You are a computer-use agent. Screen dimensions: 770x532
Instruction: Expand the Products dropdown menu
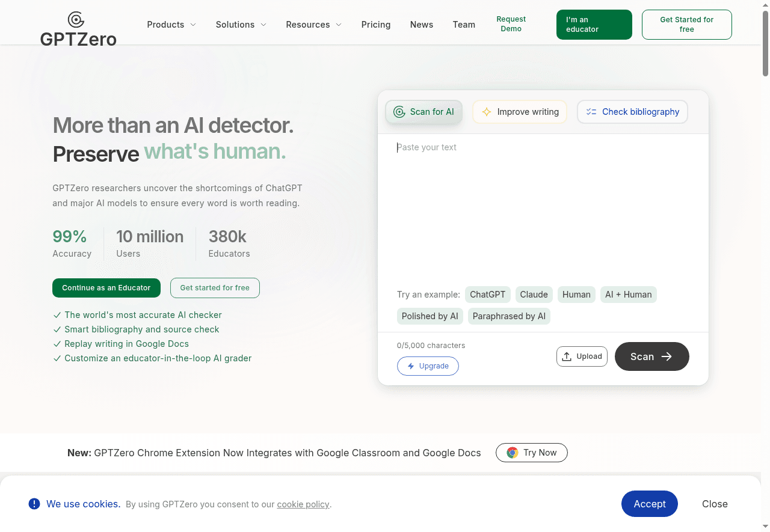[x=171, y=25]
